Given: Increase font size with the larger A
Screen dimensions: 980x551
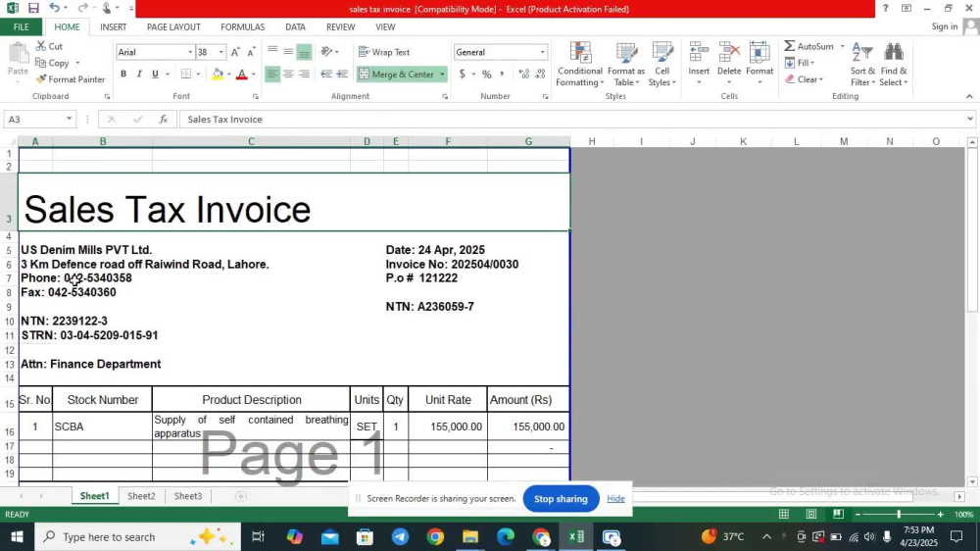Looking at the screenshot, I should (x=235, y=52).
